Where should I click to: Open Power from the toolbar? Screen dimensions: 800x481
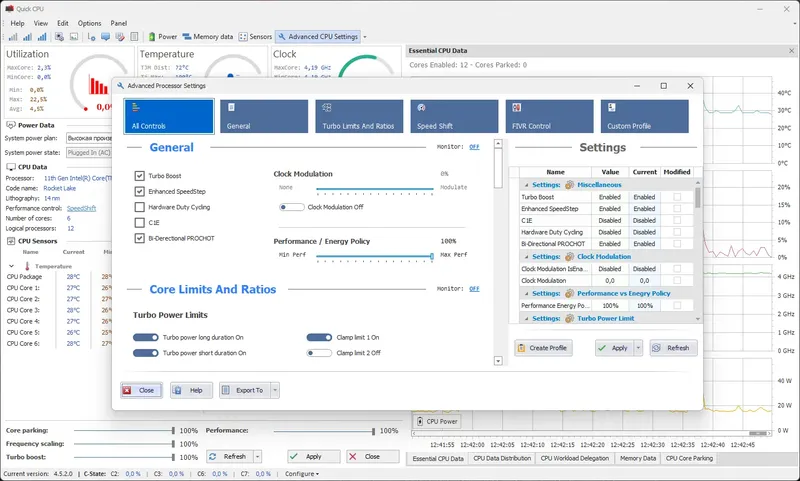pos(163,37)
